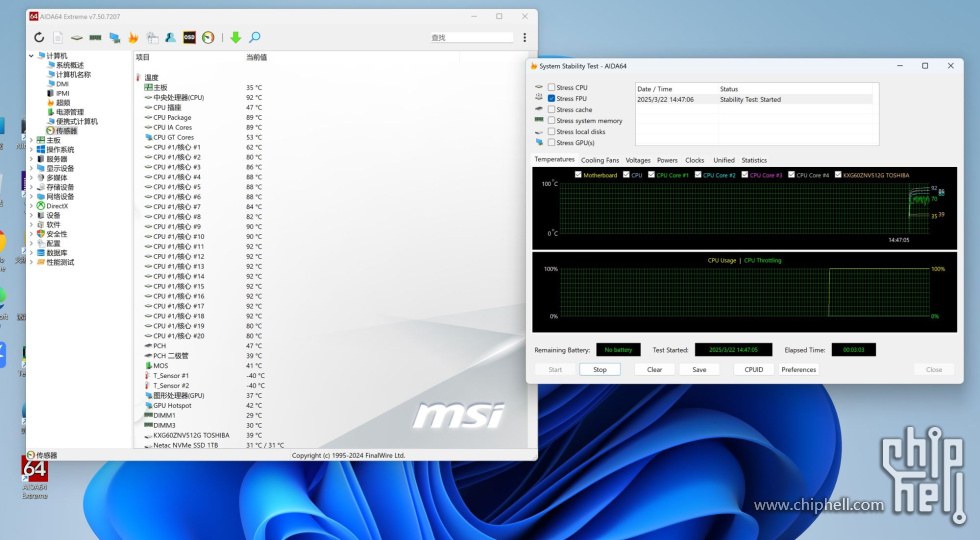Stop the stability test

pos(600,369)
